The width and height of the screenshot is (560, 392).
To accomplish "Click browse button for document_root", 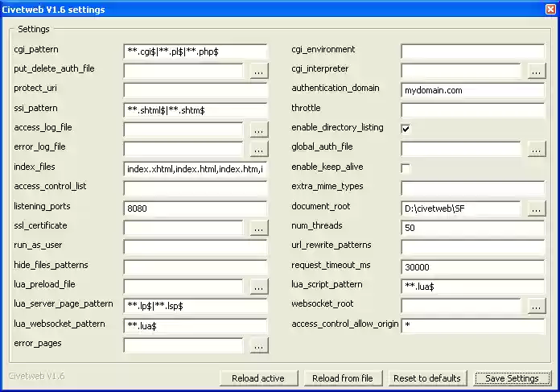I will [537, 208].
